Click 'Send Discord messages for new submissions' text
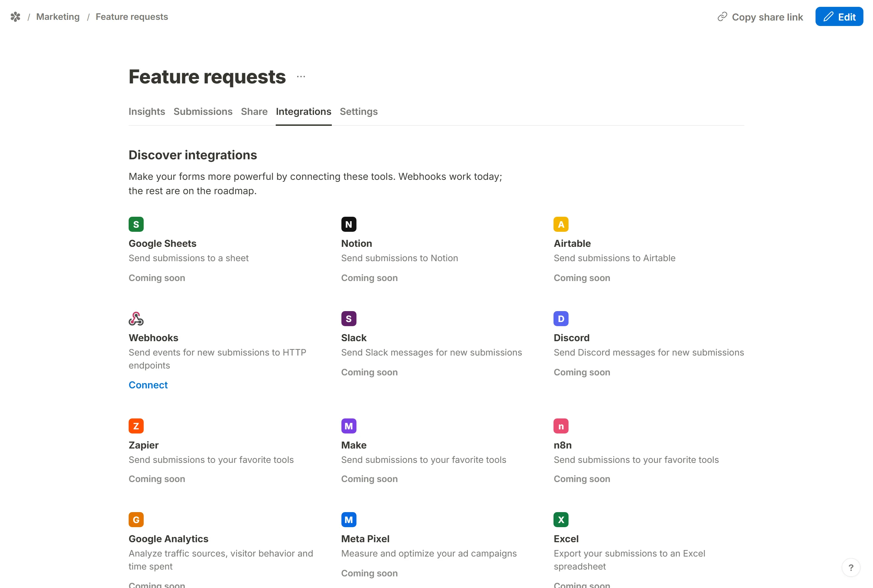 649,352
